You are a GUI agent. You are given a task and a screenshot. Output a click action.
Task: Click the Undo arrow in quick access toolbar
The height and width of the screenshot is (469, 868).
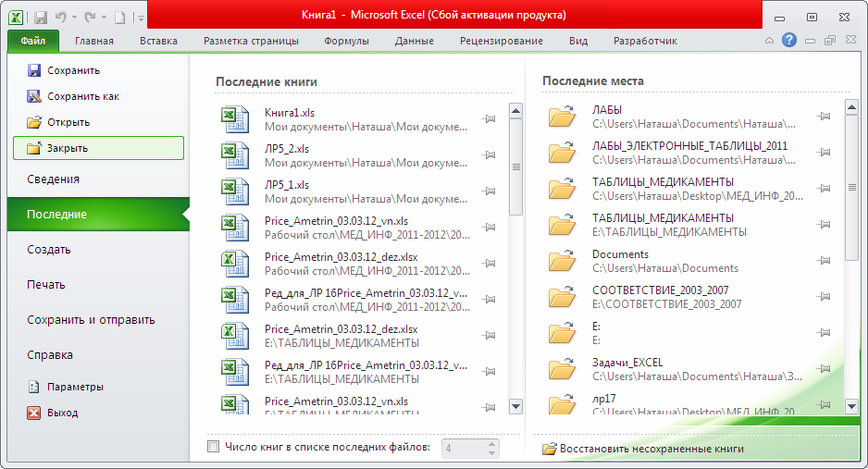pos(61,18)
